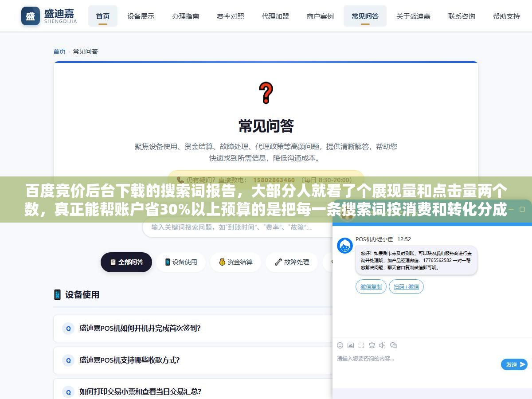The height and width of the screenshot is (399, 532).
Task: Click the POS机办理小佳 agent avatar
Action: pos(345,246)
